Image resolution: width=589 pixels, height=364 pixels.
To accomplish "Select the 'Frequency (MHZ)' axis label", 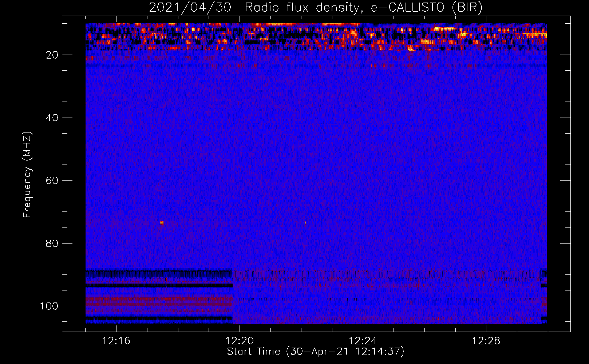I will [27, 175].
